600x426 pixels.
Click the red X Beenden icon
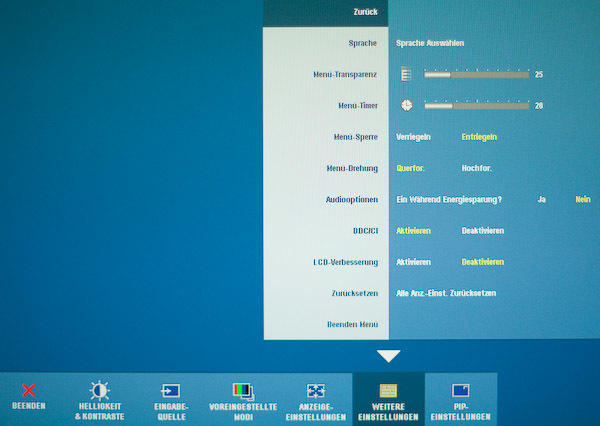click(29, 390)
